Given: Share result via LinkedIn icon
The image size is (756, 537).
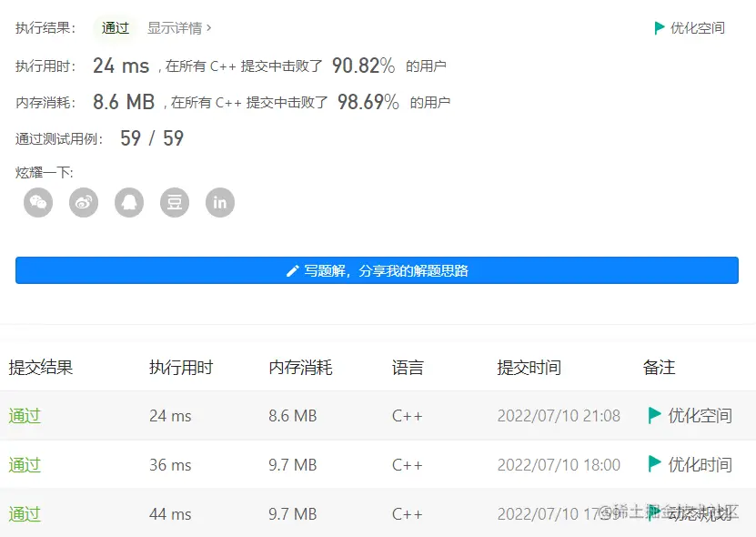Looking at the screenshot, I should pos(220,203).
